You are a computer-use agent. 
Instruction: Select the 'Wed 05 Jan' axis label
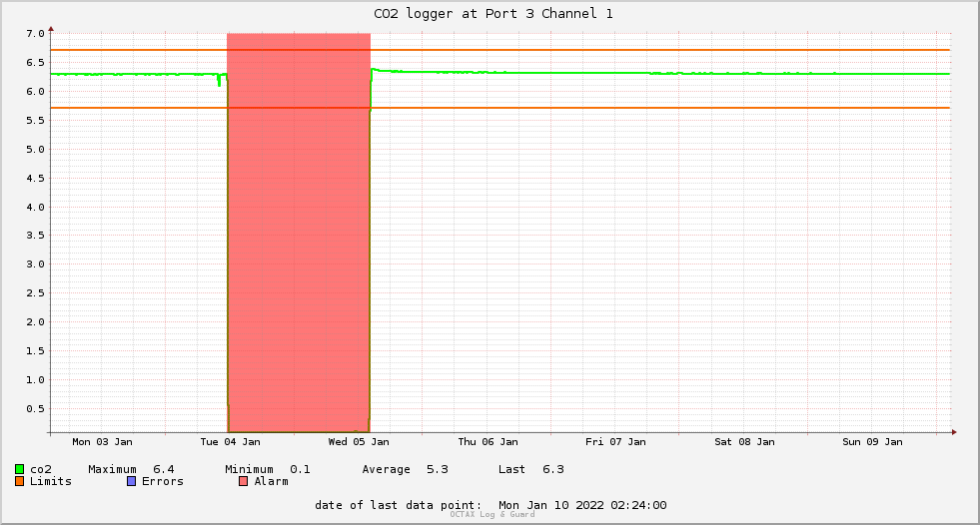tap(359, 442)
